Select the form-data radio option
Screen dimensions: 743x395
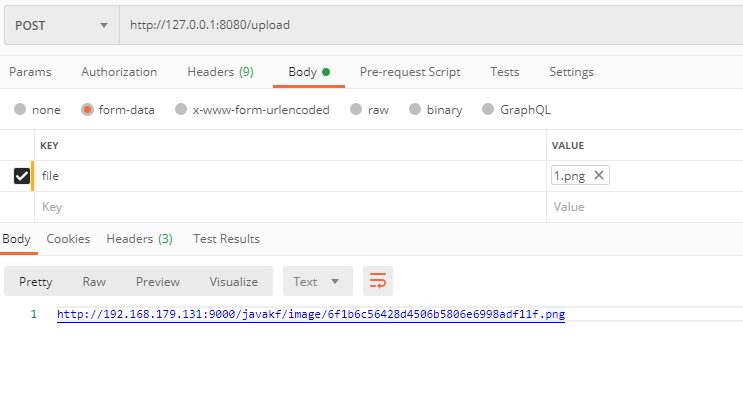click(87, 109)
